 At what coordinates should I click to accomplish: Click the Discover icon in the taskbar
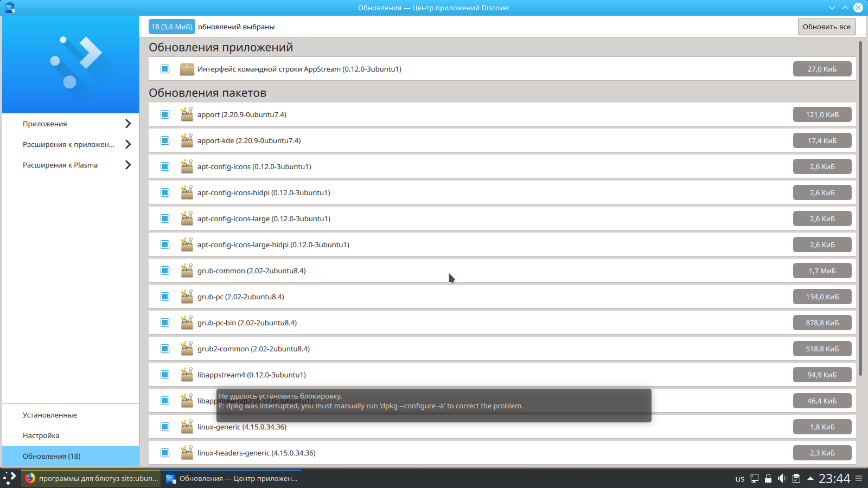pos(170,478)
